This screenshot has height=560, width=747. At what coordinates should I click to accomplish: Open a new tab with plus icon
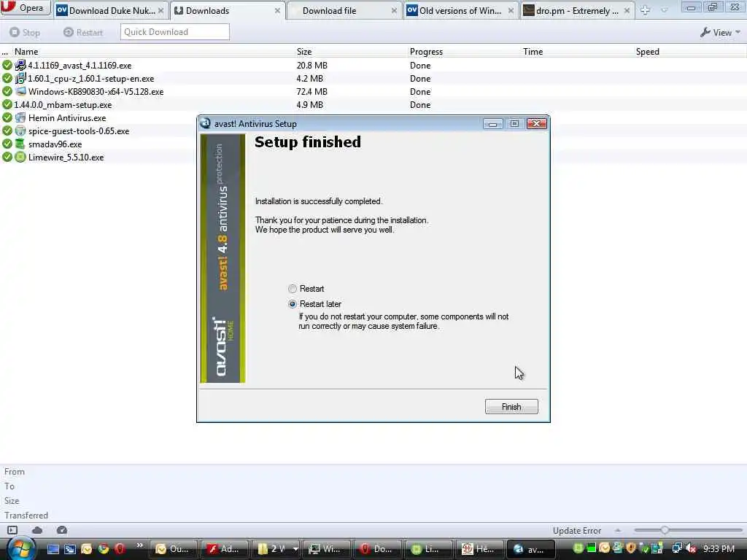click(x=645, y=10)
